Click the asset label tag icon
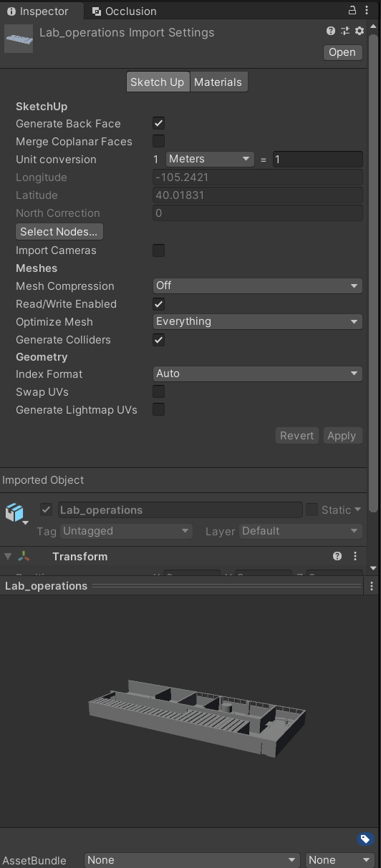381x868 pixels. 365,839
